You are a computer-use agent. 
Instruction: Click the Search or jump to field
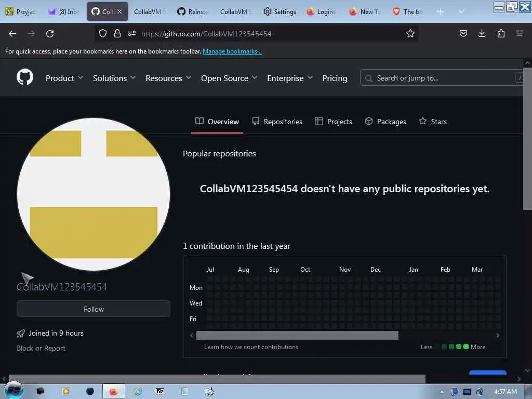(x=443, y=78)
